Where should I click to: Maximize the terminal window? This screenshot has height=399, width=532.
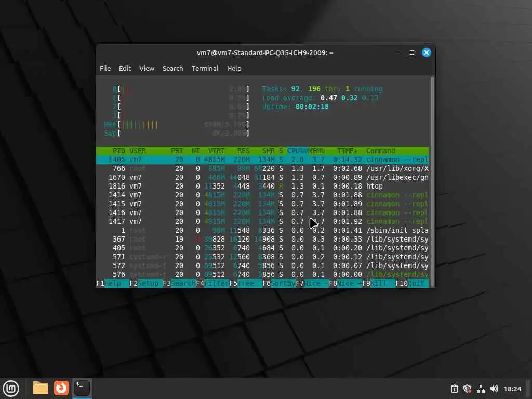(x=412, y=52)
